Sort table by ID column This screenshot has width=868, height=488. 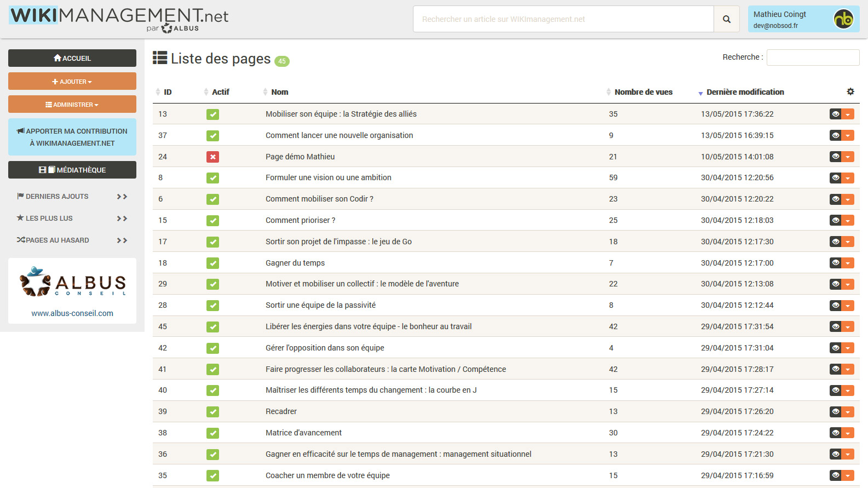(168, 92)
